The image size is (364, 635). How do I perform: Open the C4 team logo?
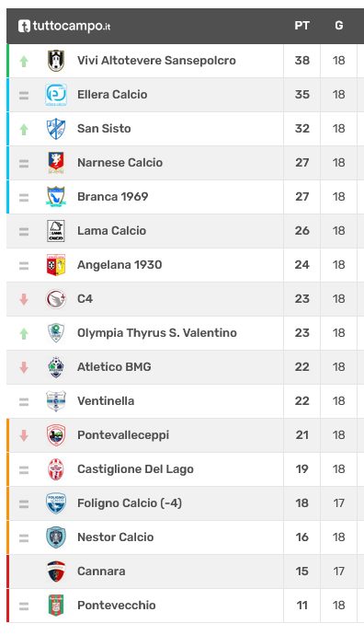tap(56, 299)
